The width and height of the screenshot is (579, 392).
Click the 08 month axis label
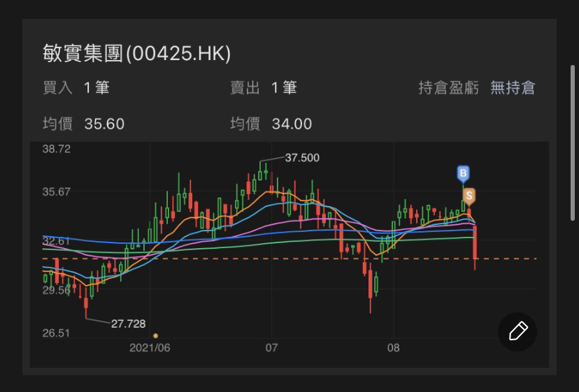click(393, 348)
